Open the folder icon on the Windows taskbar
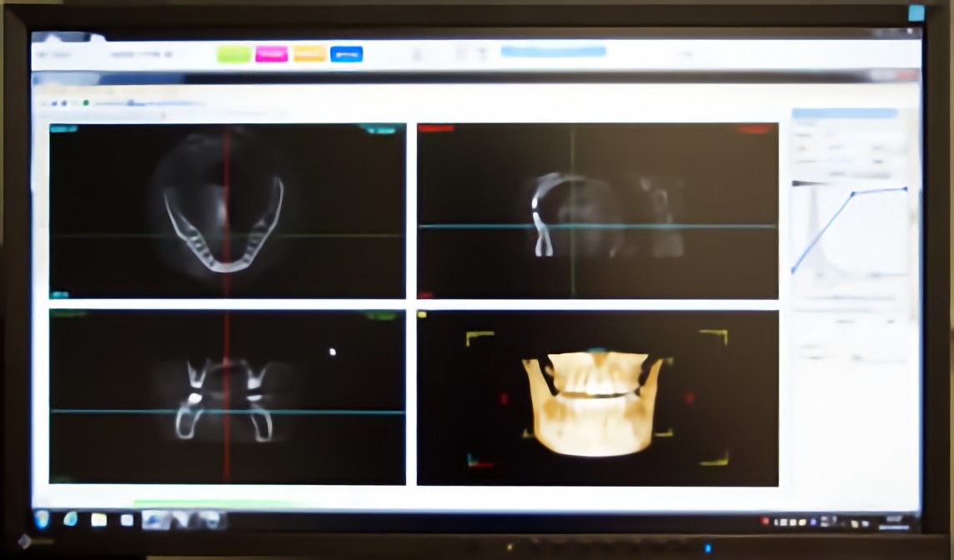 click(98, 520)
